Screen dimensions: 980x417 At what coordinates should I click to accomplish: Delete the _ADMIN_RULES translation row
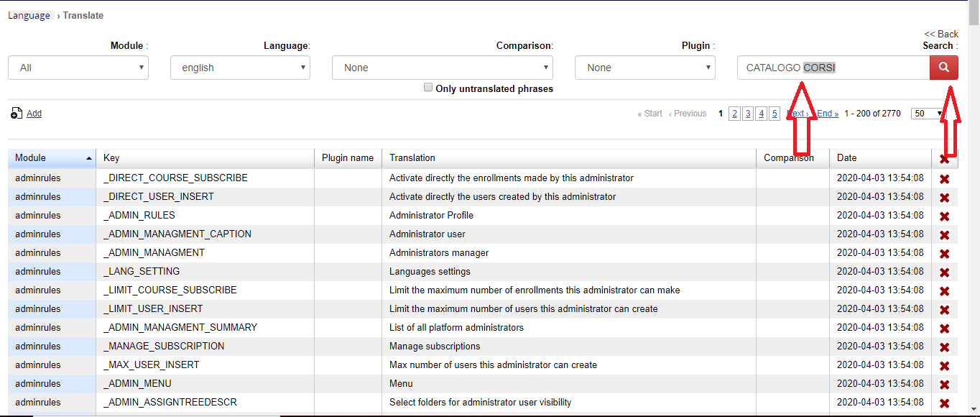pyautogui.click(x=945, y=216)
